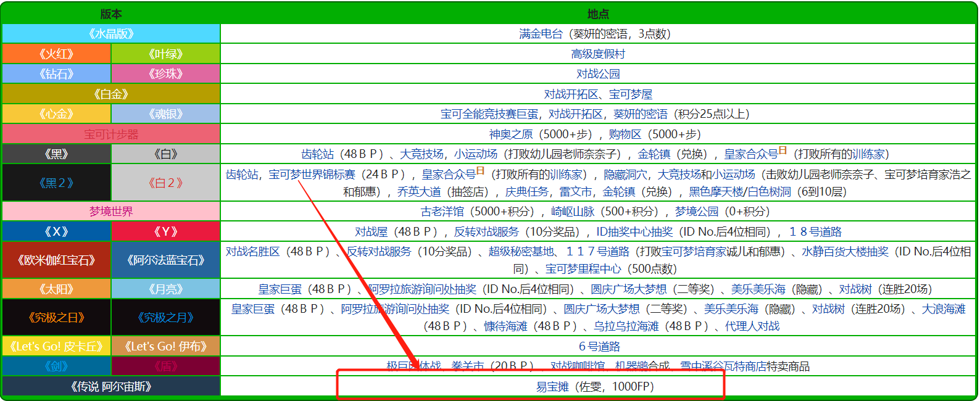This screenshot has width=980, height=401.
Task: Open the 宝可梦里程中心 link
Action: 583,269
